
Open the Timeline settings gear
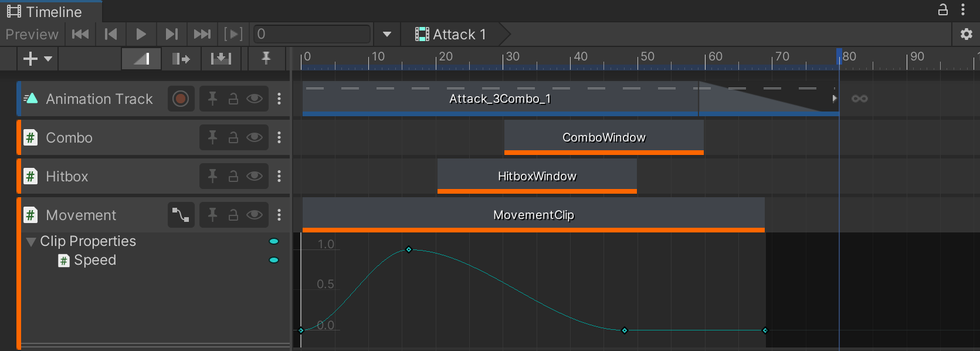(966, 35)
